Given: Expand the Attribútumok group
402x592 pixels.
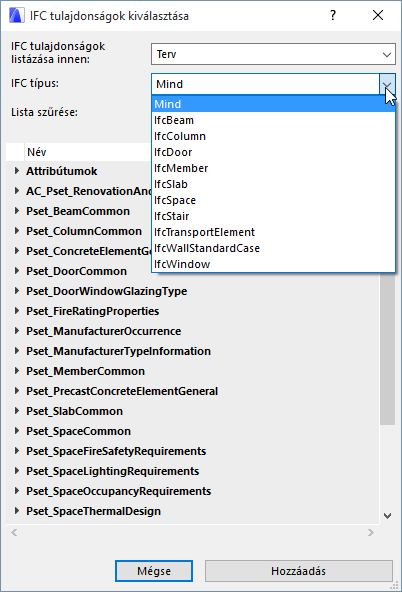Looking at the screenshot, I should point(17,171).
